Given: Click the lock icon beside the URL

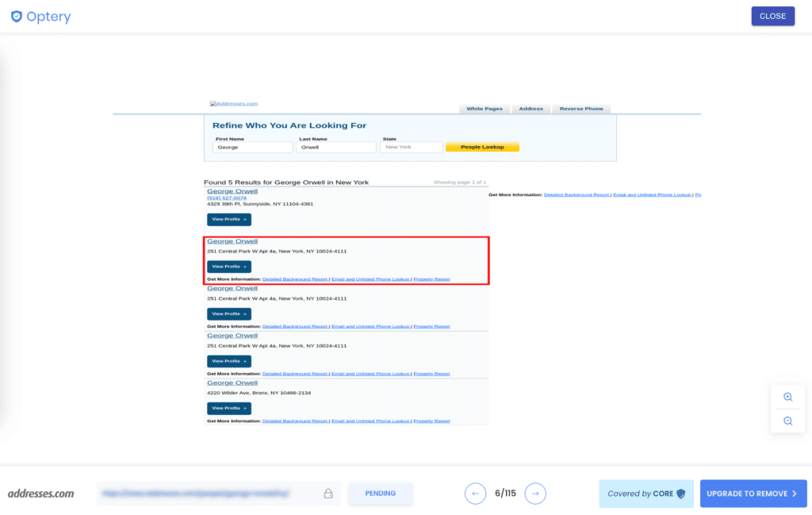Looking at the screenshot, I should point(328,494).
